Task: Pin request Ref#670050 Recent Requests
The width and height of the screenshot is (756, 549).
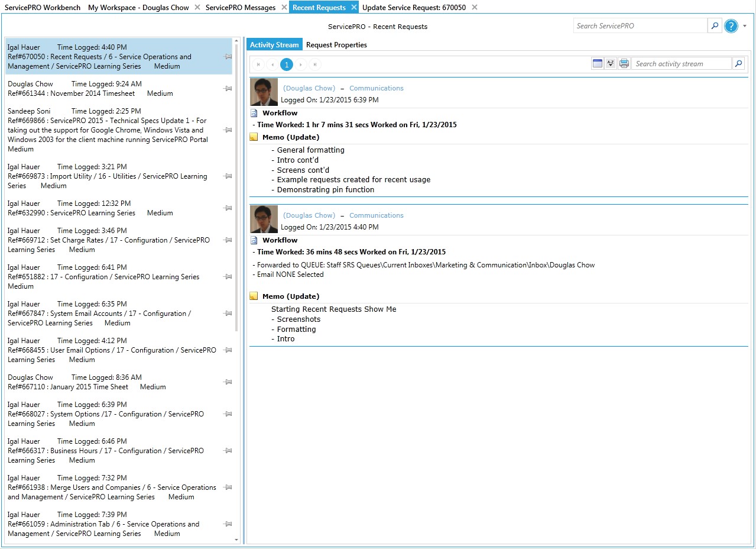Action: [x=228, y=57]
